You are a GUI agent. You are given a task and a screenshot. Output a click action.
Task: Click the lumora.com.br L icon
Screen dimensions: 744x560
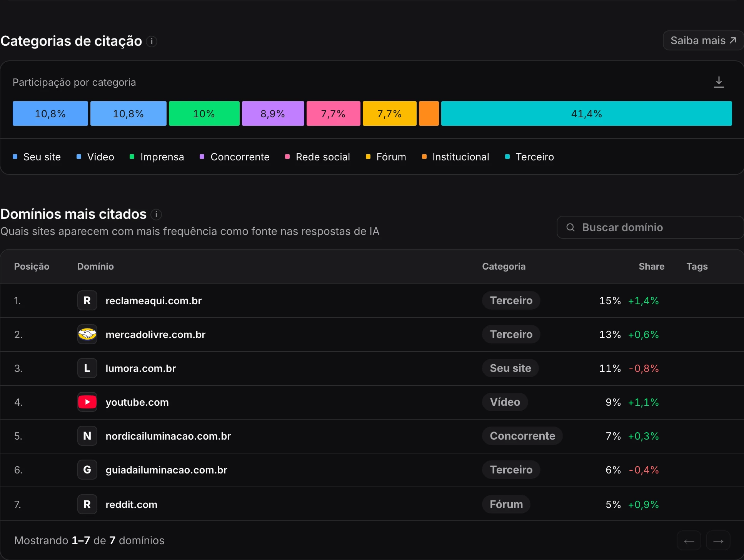point(87,368)
